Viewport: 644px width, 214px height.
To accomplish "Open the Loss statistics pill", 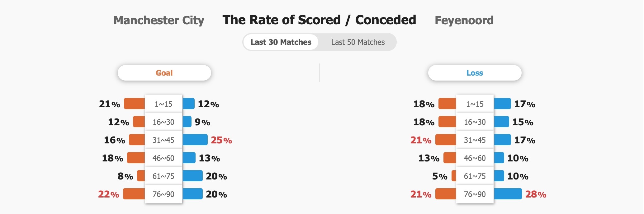I will point(475,73).
